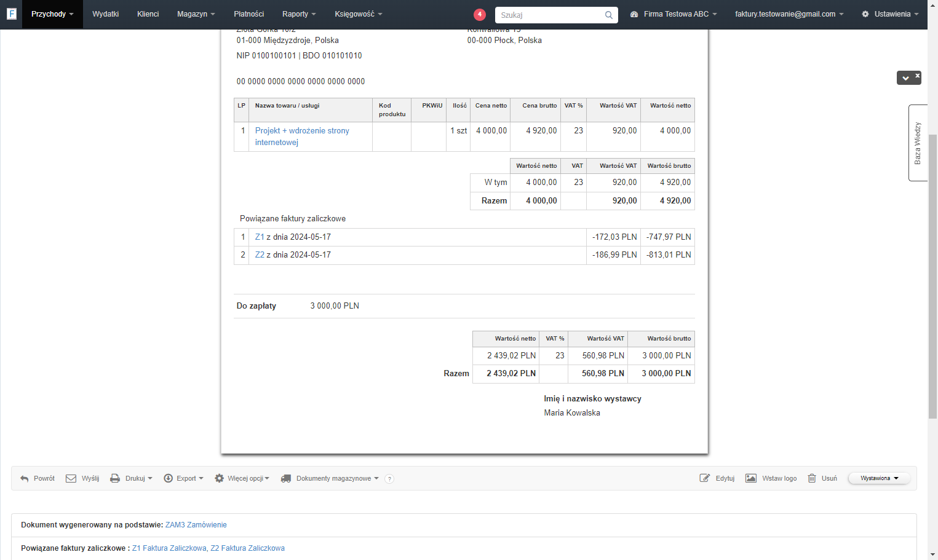
Task: Click the Do zapłaty amount 3 000,00 PLN
Action: pos(335,306)
